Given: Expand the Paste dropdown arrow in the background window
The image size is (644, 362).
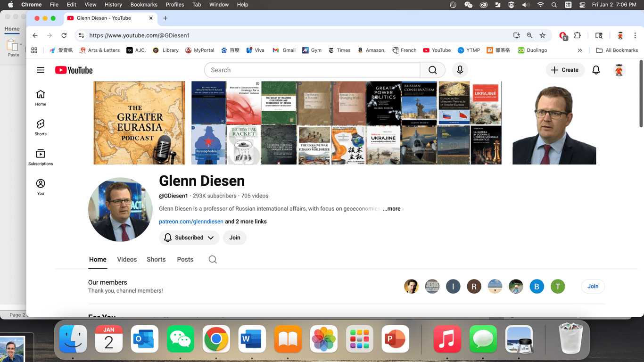Looking at the screenshot, I should click(x=21, y=45).
